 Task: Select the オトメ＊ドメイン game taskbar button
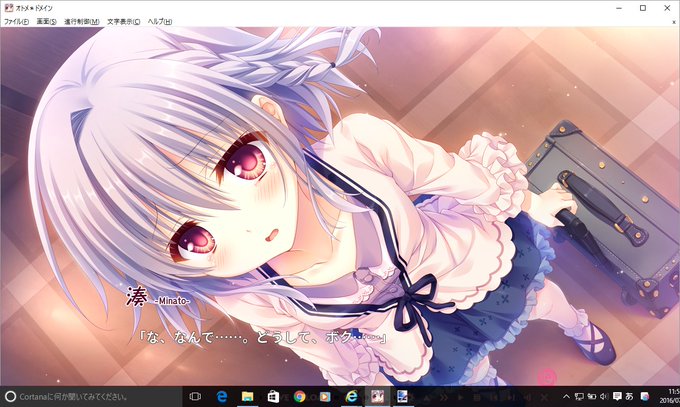point(377,396)
